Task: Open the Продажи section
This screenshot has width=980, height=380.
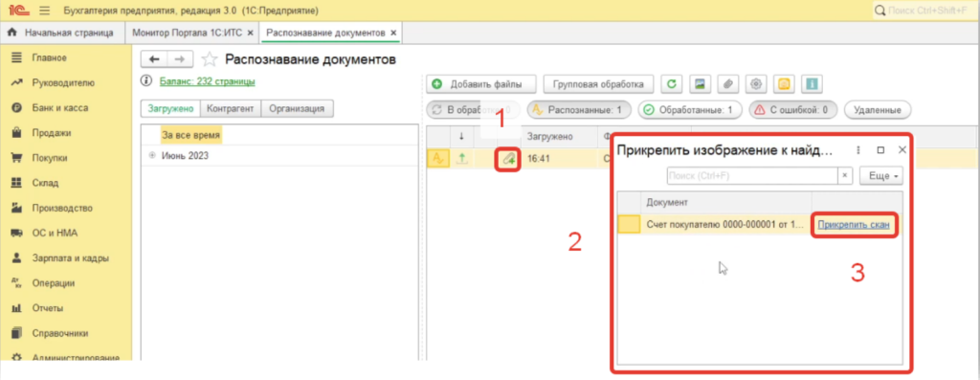Action: click(x=52, y=132)
